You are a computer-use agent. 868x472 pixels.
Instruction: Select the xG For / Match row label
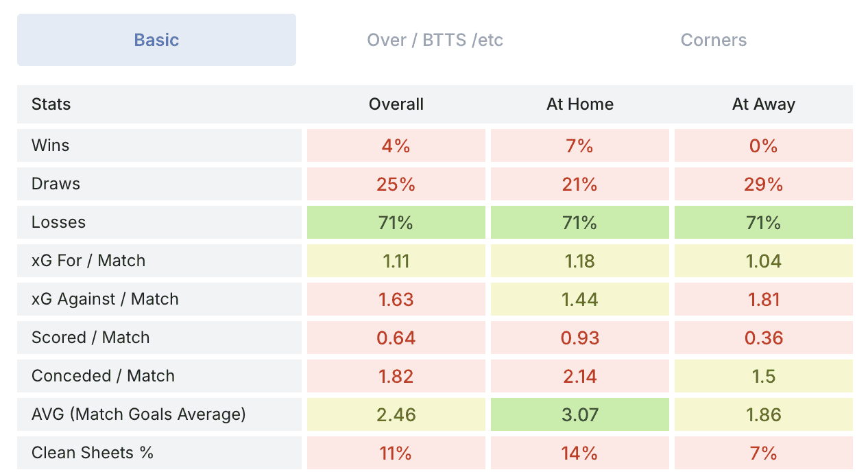88,261
